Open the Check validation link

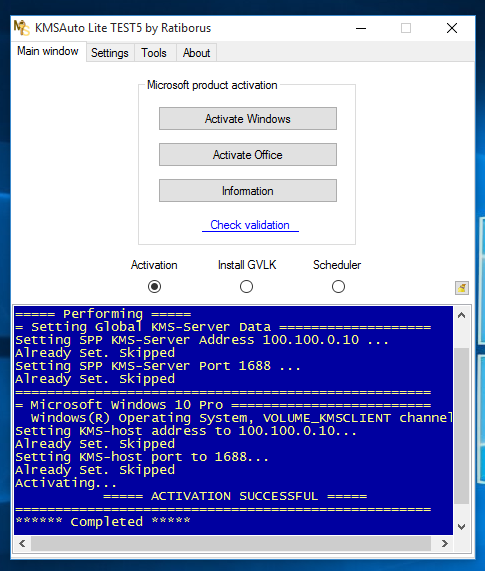[250, 225]
